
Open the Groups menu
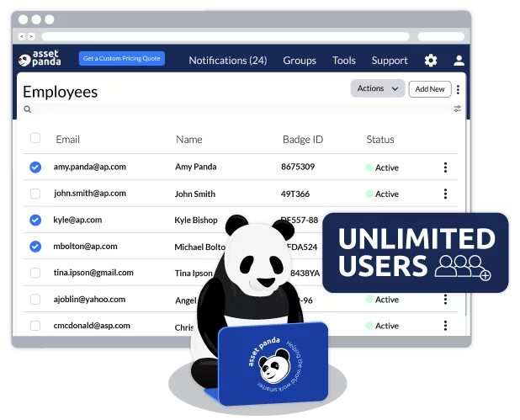(300, 61)
